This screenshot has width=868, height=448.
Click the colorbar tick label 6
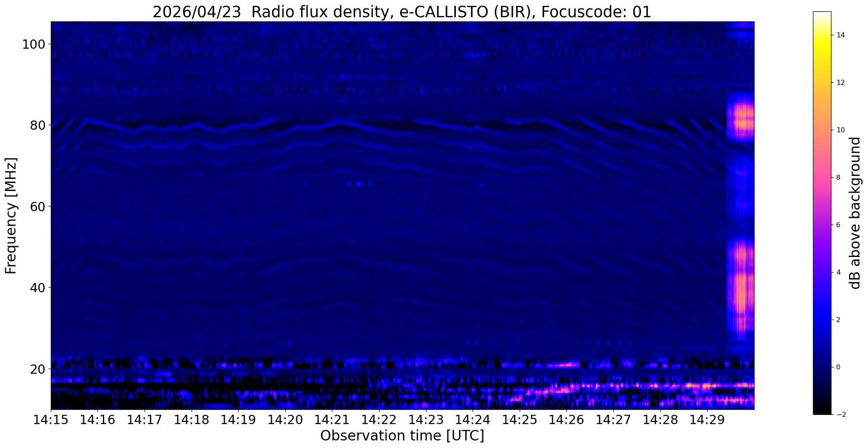click(839, 225)
